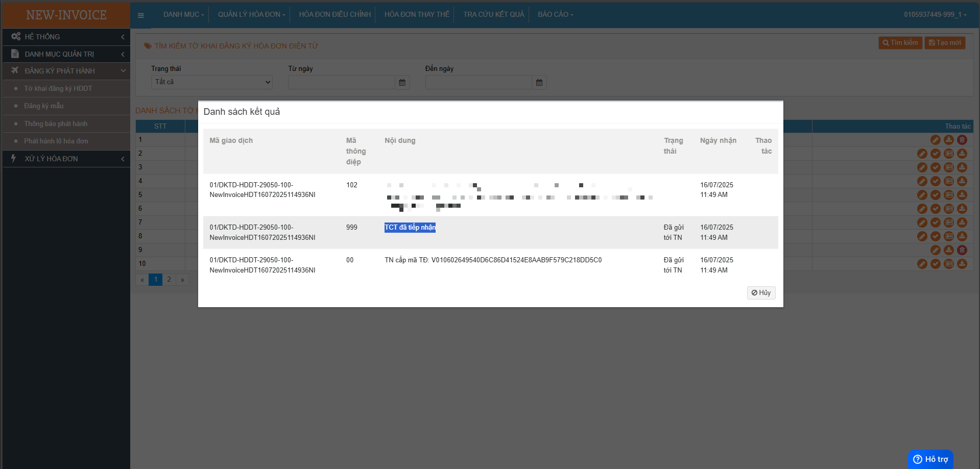The image size is (980, 469).
Task: Click the XỬ LÝ HÓA ĐƠN lightning icon
Action: (14, 158)
